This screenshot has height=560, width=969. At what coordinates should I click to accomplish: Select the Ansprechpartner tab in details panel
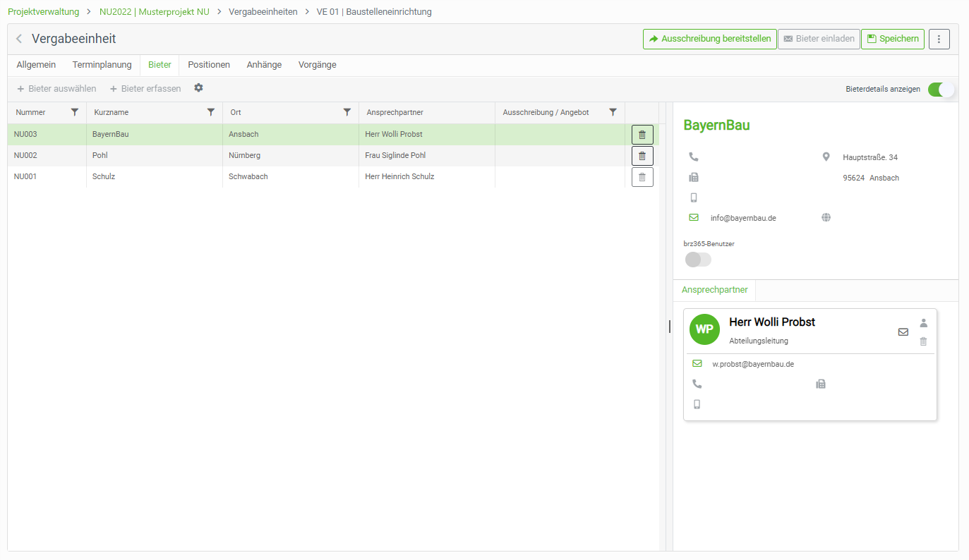pyautogui.click(x=715, y=290)
